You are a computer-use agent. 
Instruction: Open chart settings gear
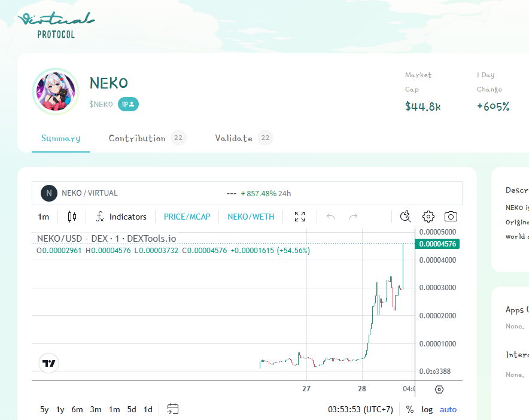click(428, 217)
